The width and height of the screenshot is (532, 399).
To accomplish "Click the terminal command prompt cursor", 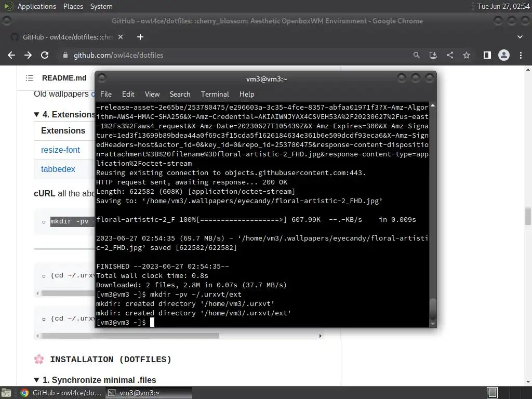I will tap(152, 322).
